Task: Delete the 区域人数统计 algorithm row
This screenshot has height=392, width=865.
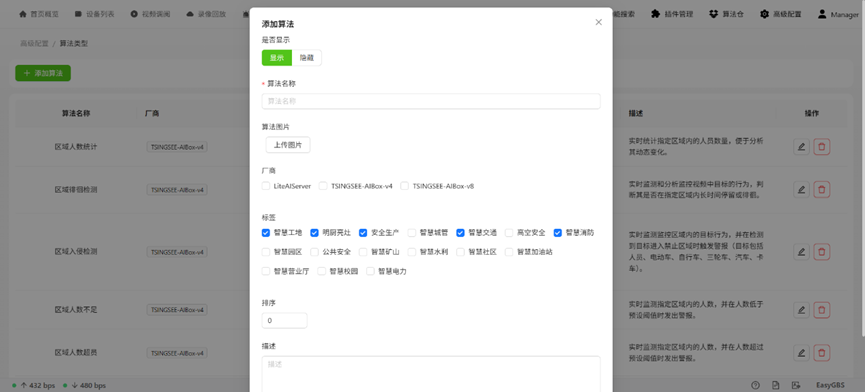Action: (x=822, y=147)
